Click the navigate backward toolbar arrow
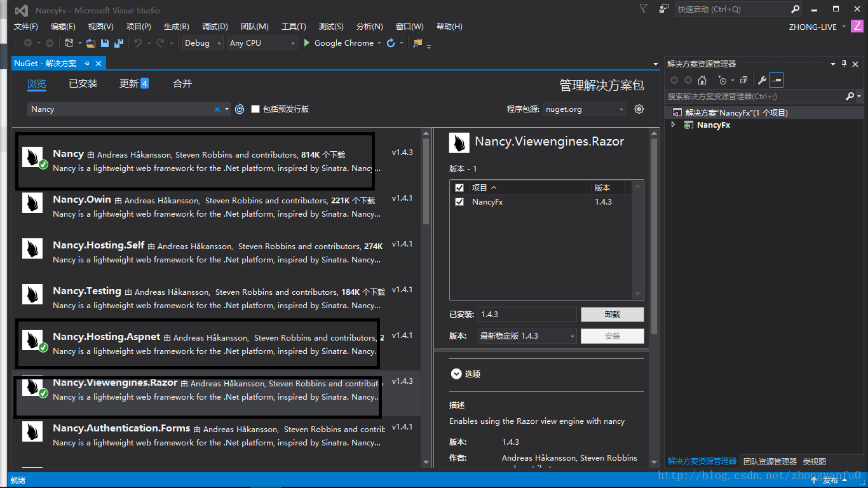The image size is (868, 488). [x=28, y=43]
